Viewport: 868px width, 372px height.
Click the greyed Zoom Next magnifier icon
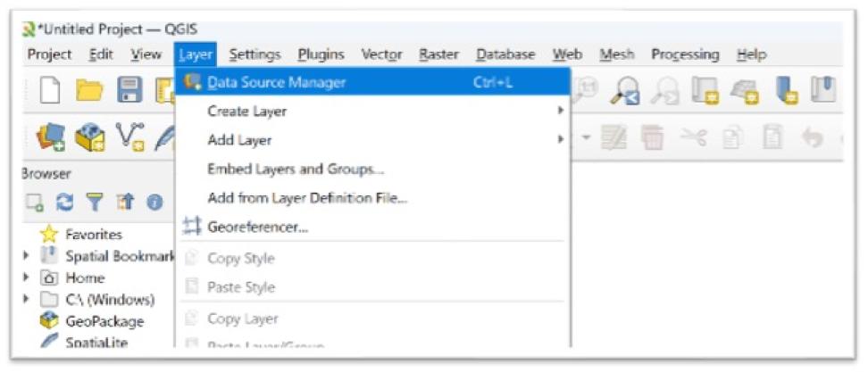pyautogui.click(x=664, y=90)
